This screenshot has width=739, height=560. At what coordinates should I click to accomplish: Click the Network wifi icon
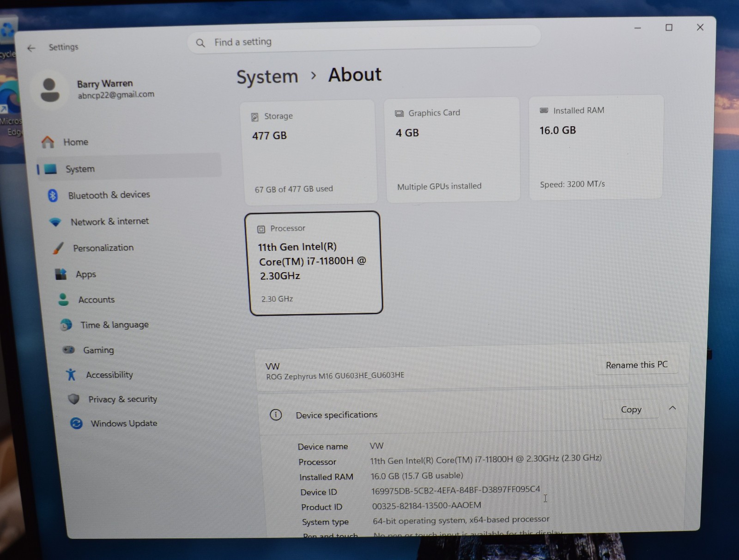pyautogui.click(x=55, y=222)
